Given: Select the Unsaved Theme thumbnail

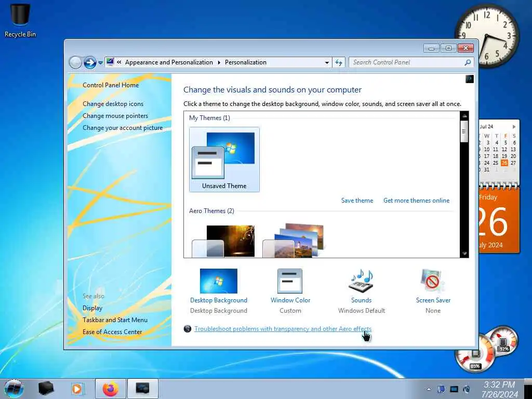Looking at the screenshot, I should [224, 159].
